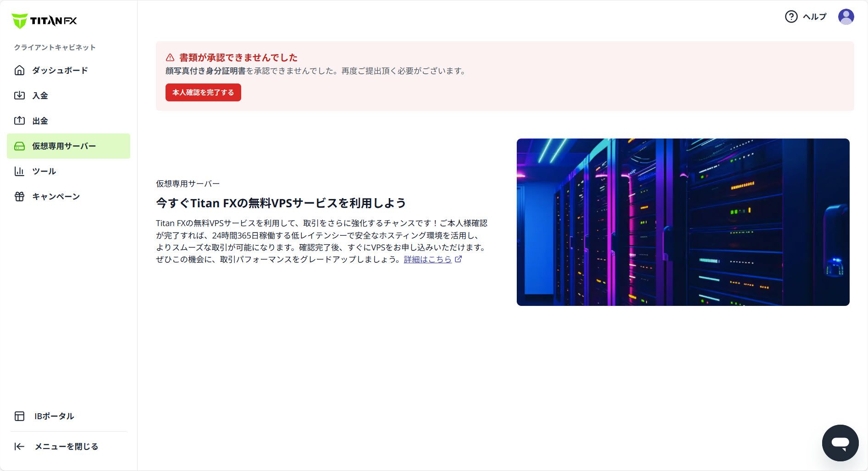Click the external link icon after 詳細はこちら
The height and width of the screenshot is (471, 868).
click(459, 259)
